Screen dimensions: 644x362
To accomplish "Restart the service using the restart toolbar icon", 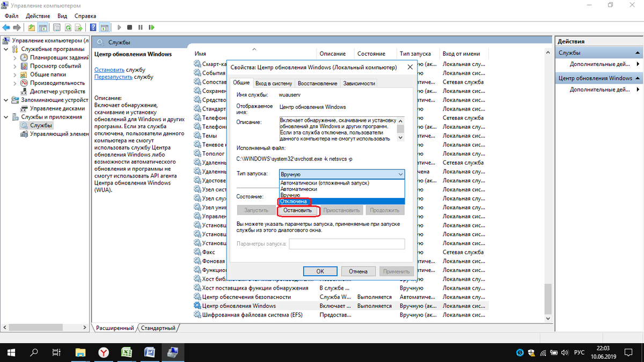I will tap(151, 27).
